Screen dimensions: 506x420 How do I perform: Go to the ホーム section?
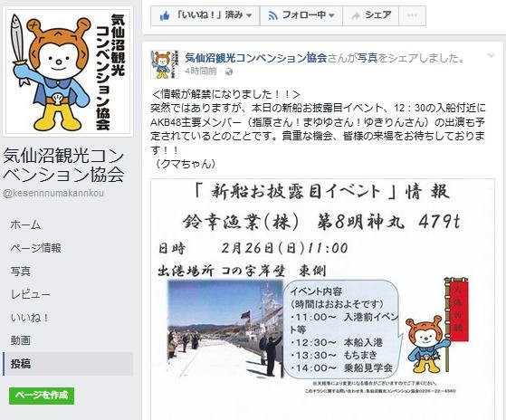click(x=25, y=224)
